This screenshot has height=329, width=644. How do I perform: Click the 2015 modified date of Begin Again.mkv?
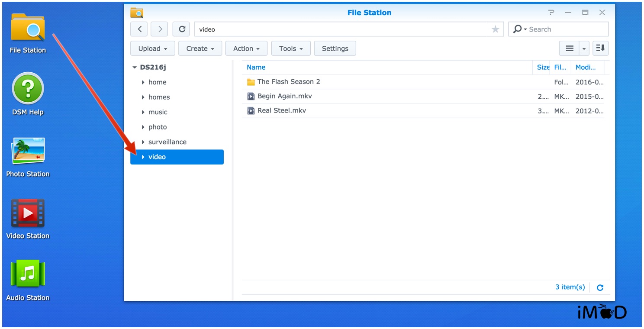coord(589,96)
